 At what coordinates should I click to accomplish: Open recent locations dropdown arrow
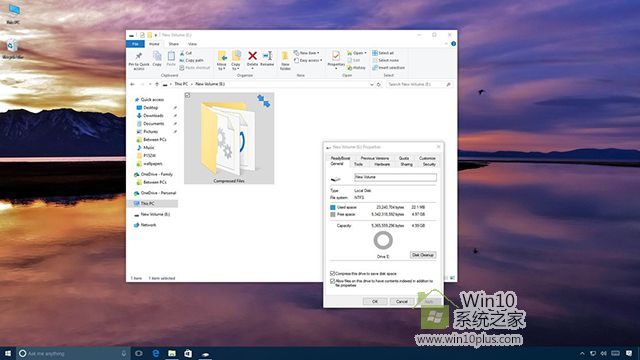tap(150, 84)
